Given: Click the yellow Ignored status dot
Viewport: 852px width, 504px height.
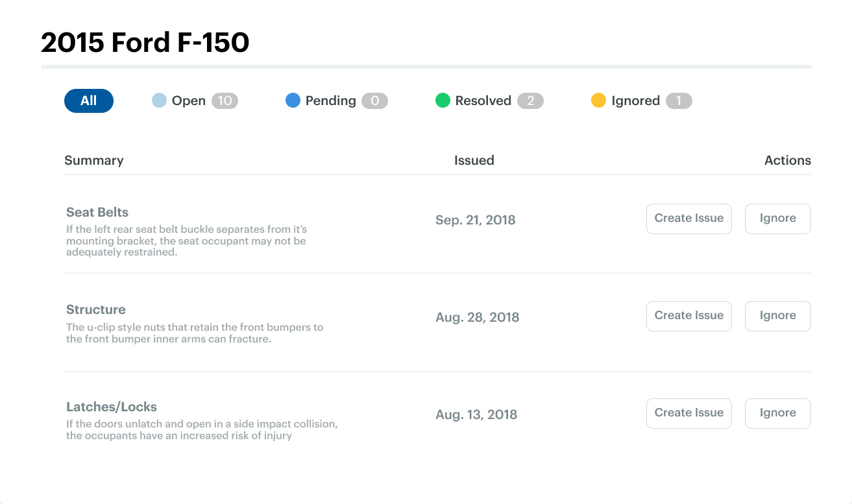Looking at the screenshot, I should pyautogui.click(x=598, y=101).
